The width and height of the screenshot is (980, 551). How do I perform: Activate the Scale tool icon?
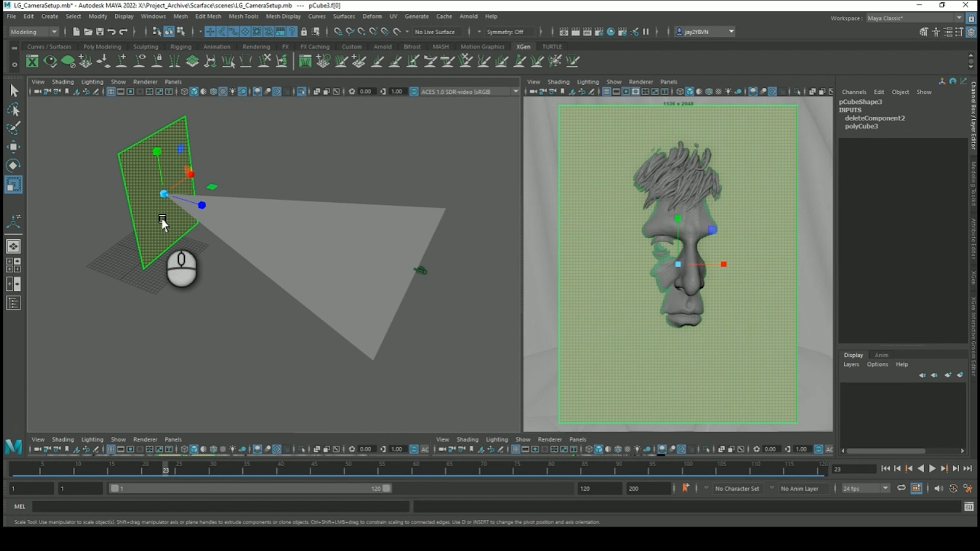13,185
